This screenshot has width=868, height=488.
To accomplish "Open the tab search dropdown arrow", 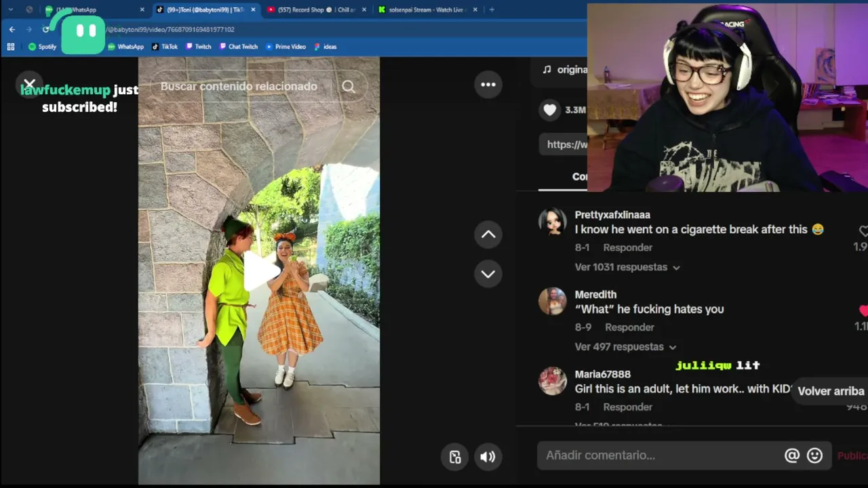I will 10,9.
